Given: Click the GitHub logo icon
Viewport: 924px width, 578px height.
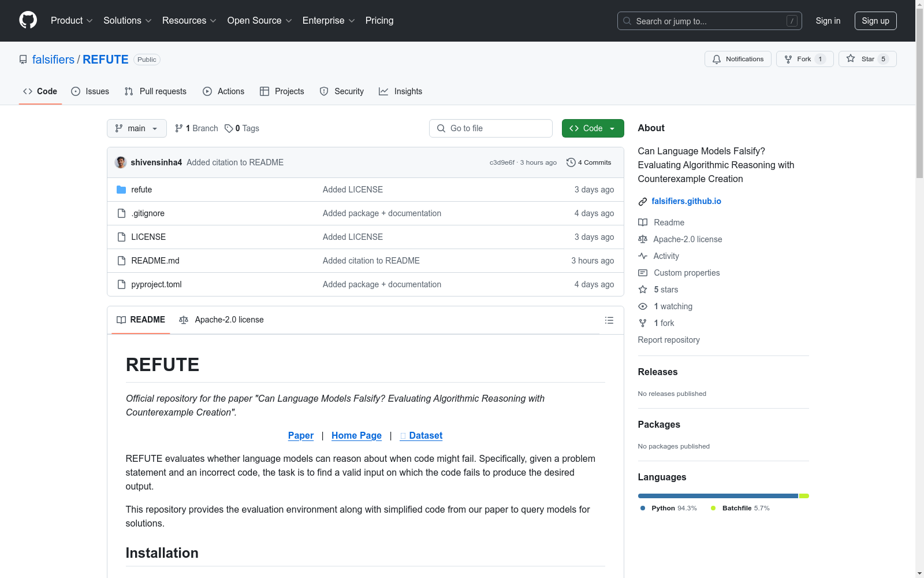Looking at the screenshot, I should (x=28, y=20).
